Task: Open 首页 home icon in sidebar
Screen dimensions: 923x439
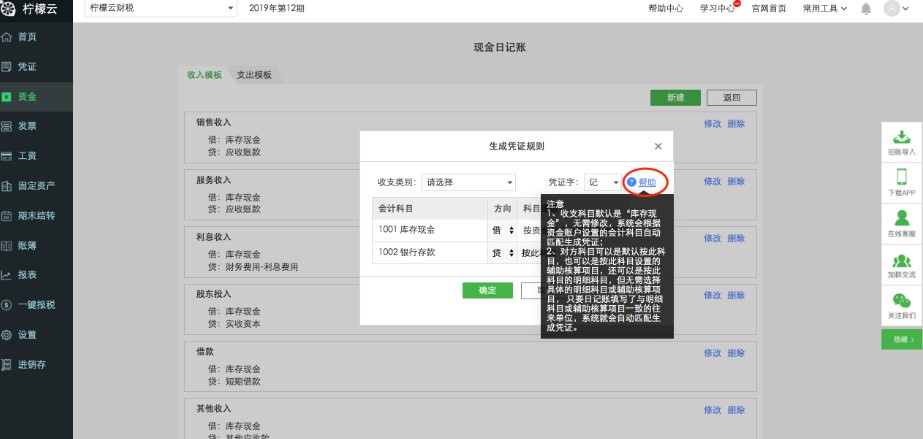Action: pyautogui.click(x=6, y=37)
